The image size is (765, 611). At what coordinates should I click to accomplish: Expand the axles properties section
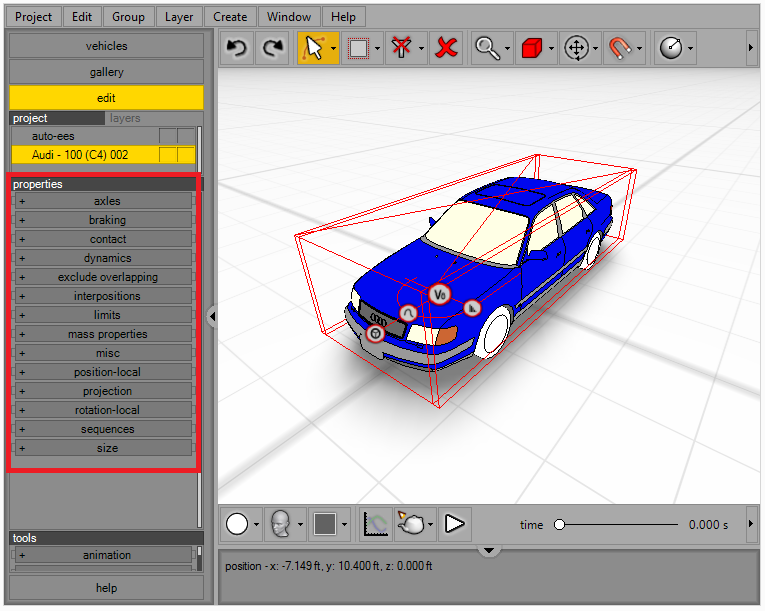pos(103,201)
